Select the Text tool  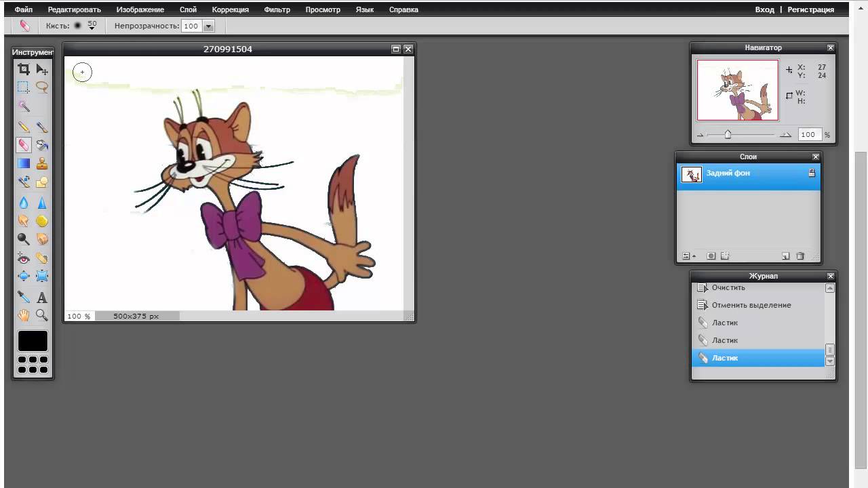(42, 298)
